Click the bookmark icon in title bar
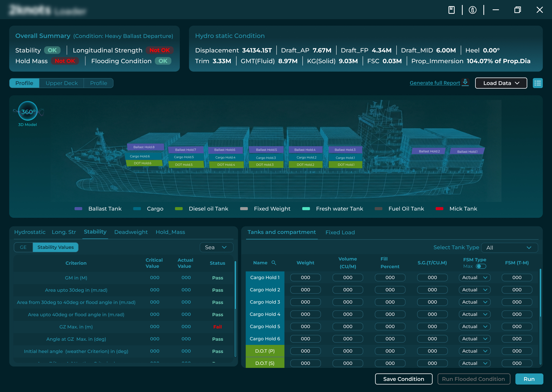This screenshot has width=552, height=392. click(451, 10)
